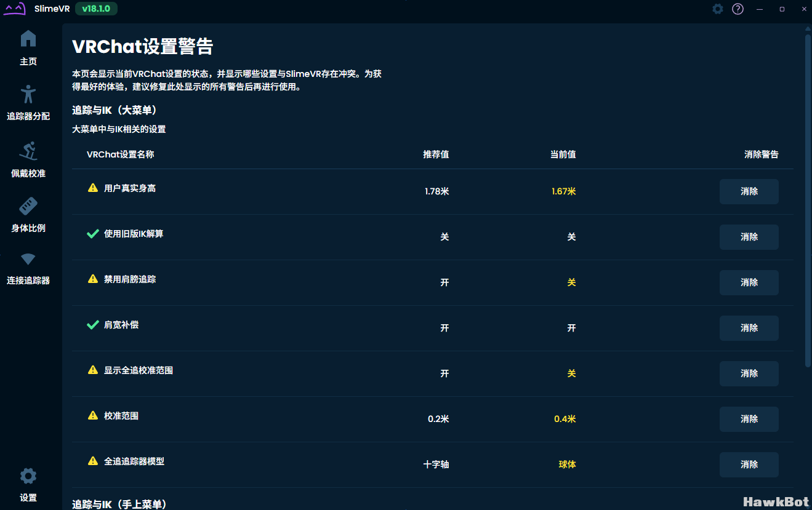Screen dimensions: 812x510
Task: Open the 佩戴校准 mounting calibration page
Action: pyautogui.click(x=28, y=160)
